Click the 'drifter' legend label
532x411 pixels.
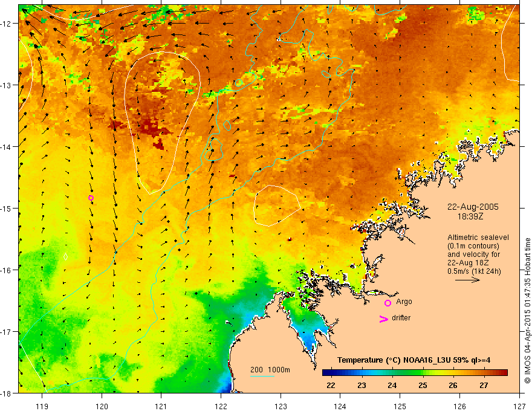click(401, 318)
